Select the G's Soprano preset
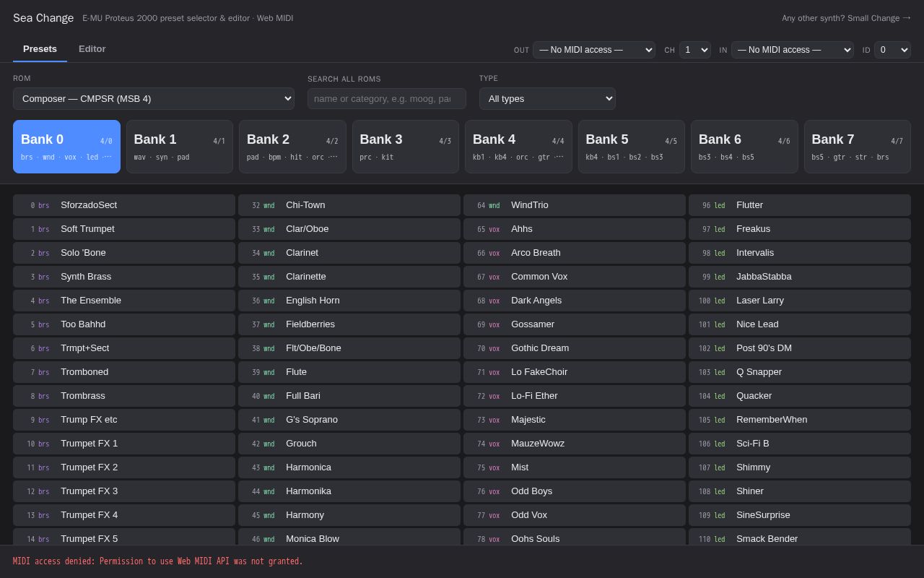This screenshot has height=578, width=924. [x=349, y=420]
